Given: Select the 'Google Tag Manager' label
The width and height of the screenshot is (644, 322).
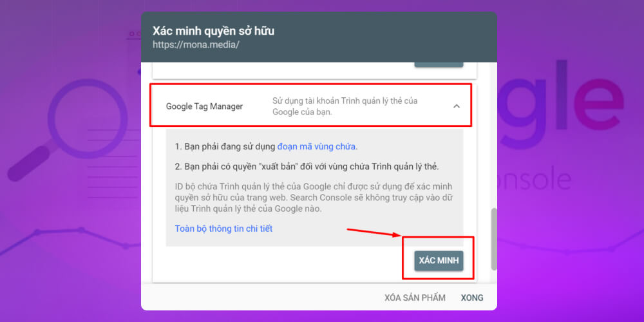Looking at the screenshot, I should pos(204,106).
